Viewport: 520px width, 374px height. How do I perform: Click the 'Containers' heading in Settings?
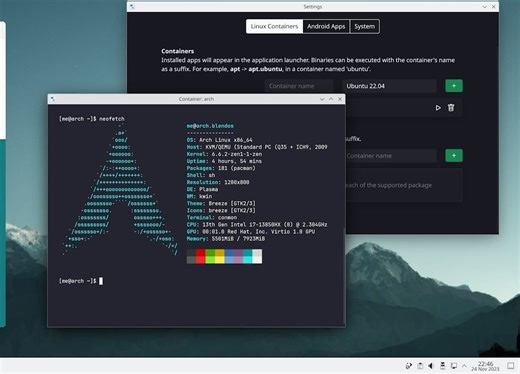[x=177, y=51]
